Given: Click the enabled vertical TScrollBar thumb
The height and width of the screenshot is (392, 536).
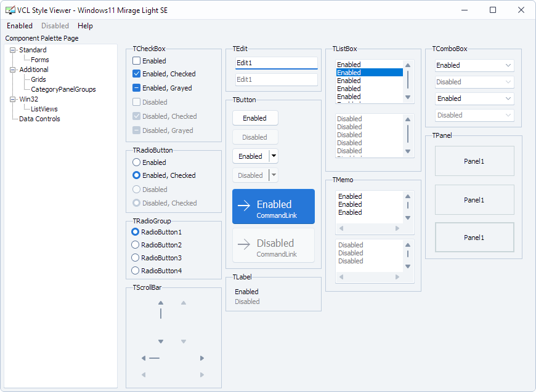Looking at the screenshot, I should [x=161, y=313].
